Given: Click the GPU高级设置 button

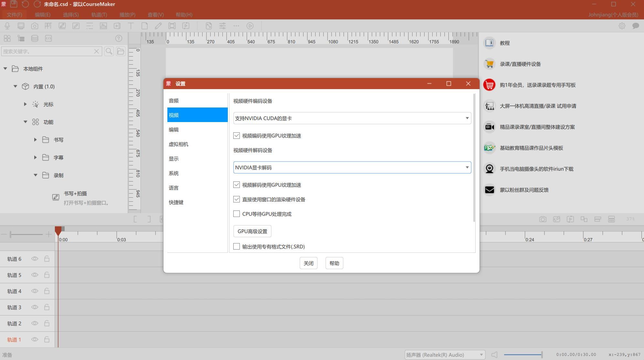Looking at the screenshot, I should (x=252, y=231).
